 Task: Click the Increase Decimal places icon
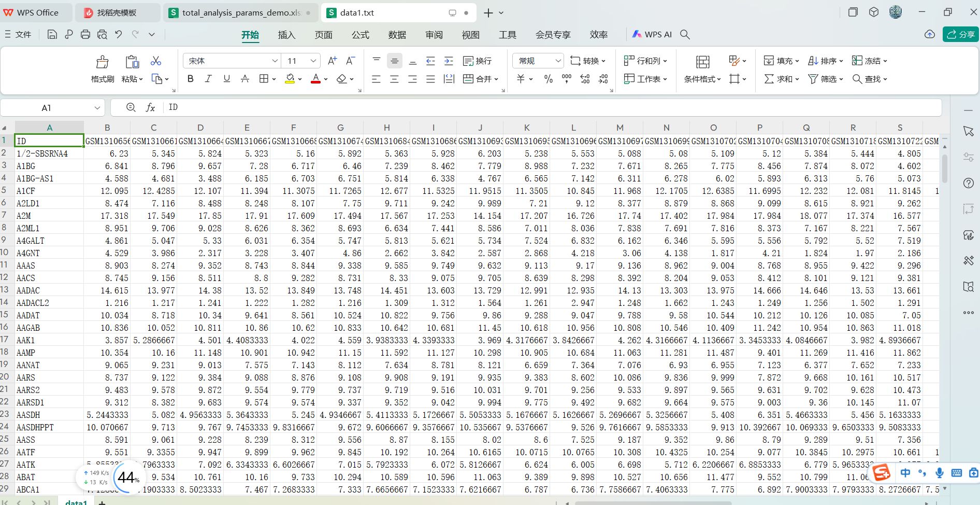585,79
